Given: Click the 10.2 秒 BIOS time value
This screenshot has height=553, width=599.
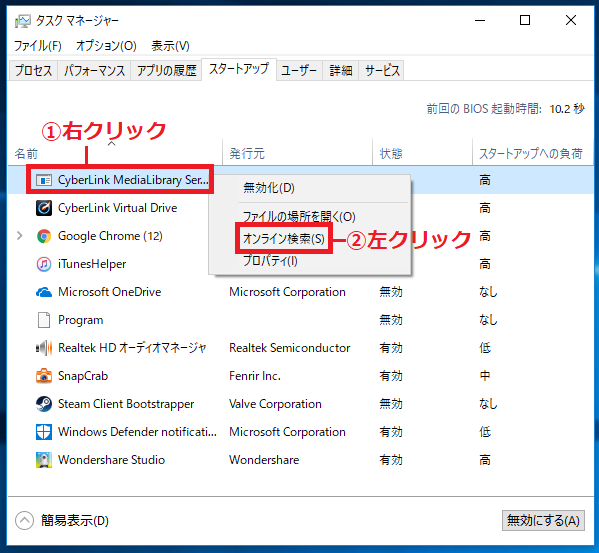Looking at the screenshot, I should point(567,109).
